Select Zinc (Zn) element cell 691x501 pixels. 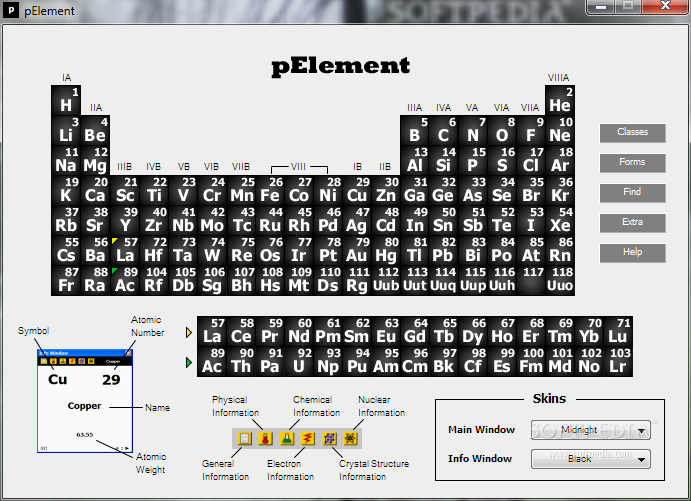pos(386,190)
